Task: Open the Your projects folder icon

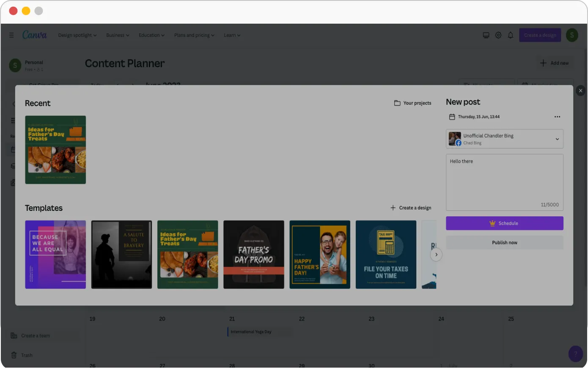Action: [x=397, y=103]
